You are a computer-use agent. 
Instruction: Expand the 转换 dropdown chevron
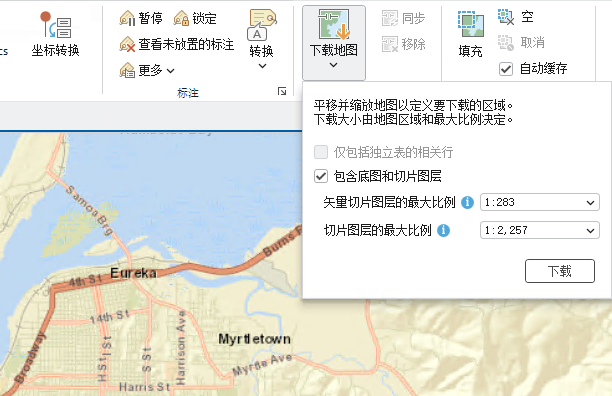[262, 66]
